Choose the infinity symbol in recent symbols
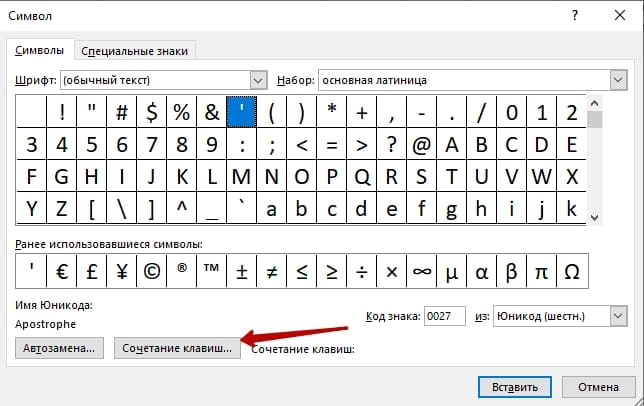Image resolution: width=644 pixels, height=406 pixels. pos(423,270)
